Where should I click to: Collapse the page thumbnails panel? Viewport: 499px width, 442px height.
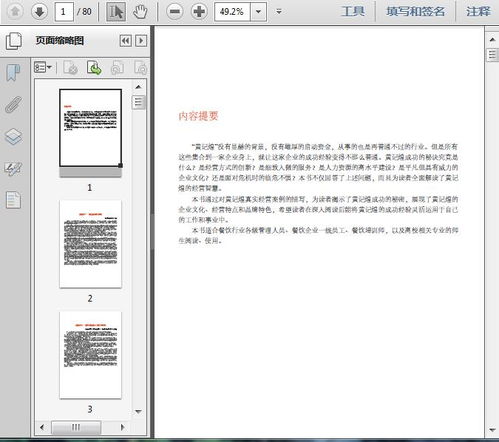pyautogui.click(x=126, y=41)
